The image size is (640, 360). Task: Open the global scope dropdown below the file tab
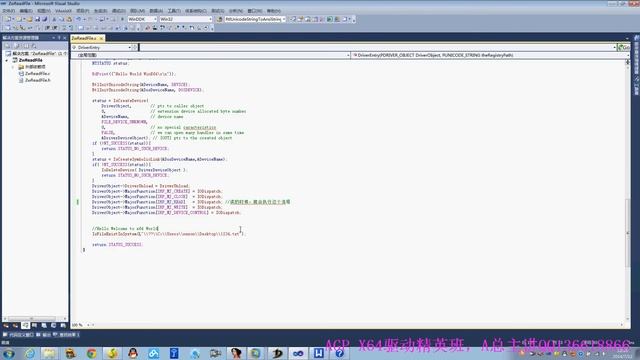(211, 55)
